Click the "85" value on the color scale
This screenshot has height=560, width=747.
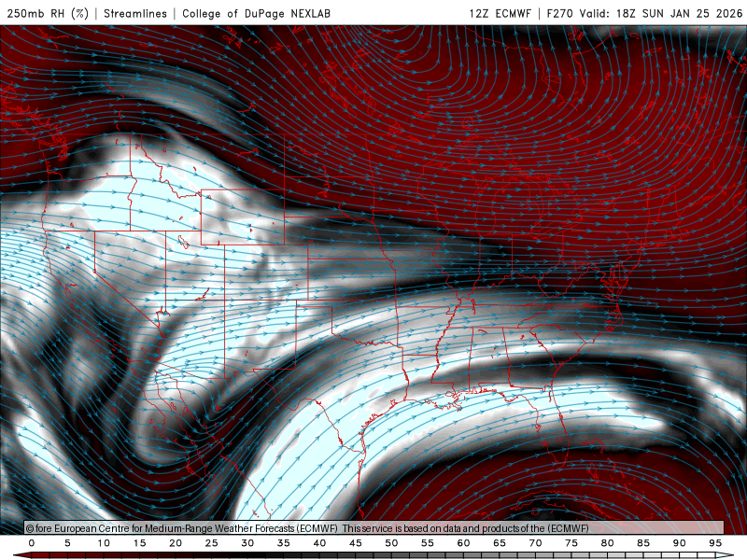point(643,543)
